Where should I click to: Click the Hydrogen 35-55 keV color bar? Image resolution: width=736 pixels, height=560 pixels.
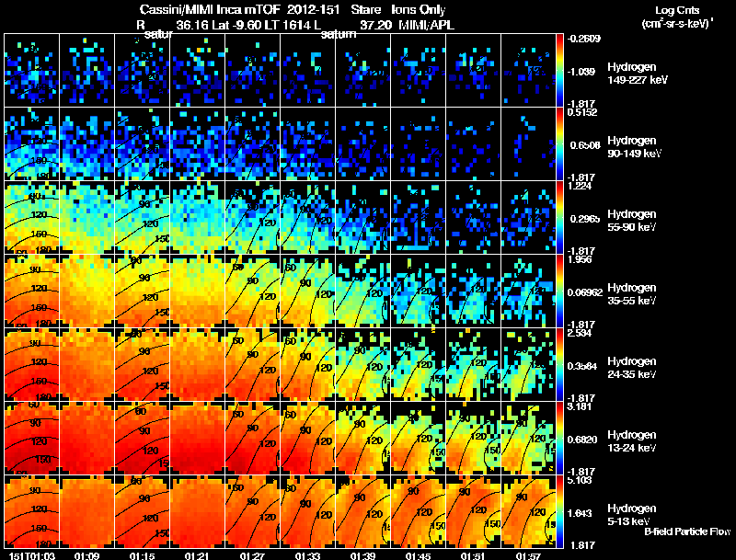559,291
